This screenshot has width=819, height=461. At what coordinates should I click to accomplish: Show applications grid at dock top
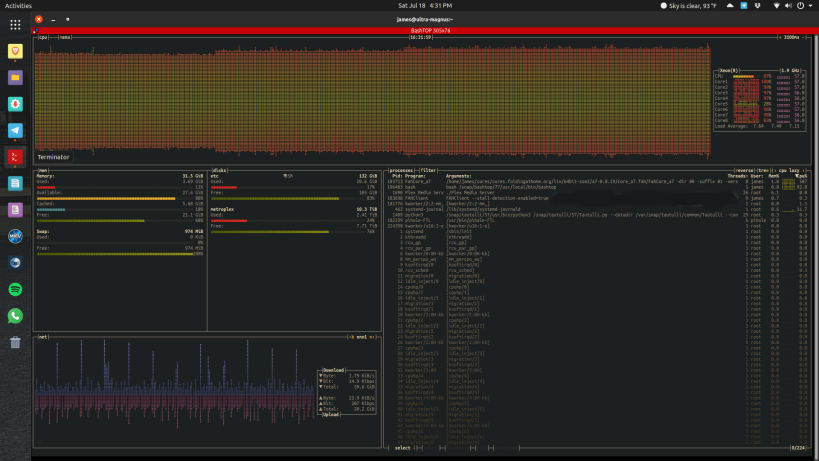pyautogui.click(x=15, y=25)
